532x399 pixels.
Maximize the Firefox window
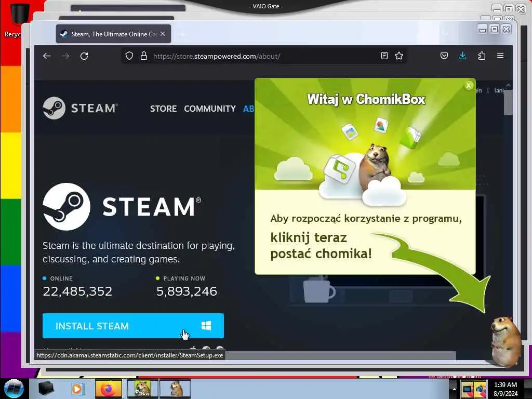495,30
